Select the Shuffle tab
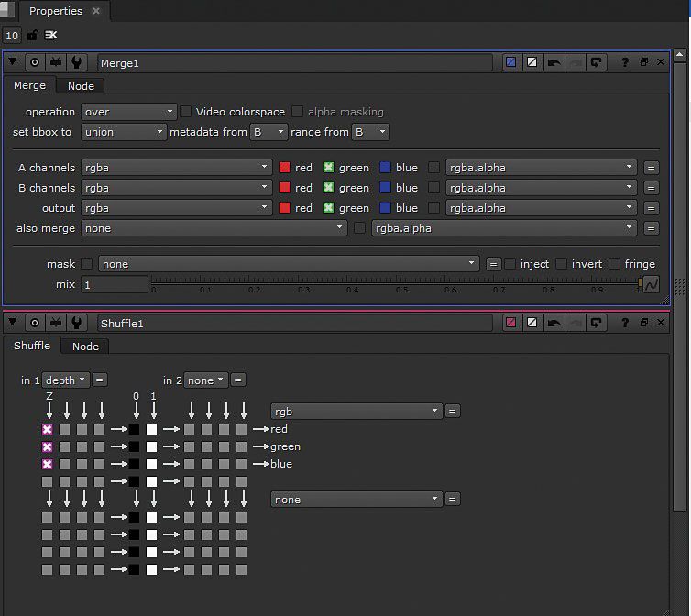Screen dimensions: 691x616 point(32,346)
